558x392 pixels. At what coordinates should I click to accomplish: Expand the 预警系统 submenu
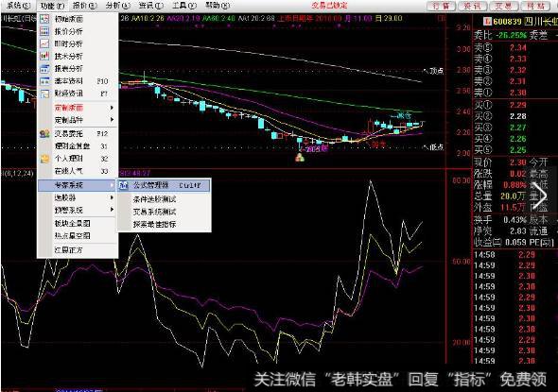coord(112,210)
